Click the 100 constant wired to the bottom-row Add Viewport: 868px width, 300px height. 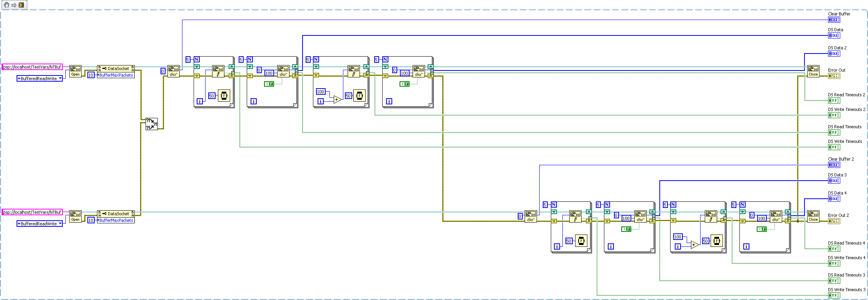[x=678, y=237]
